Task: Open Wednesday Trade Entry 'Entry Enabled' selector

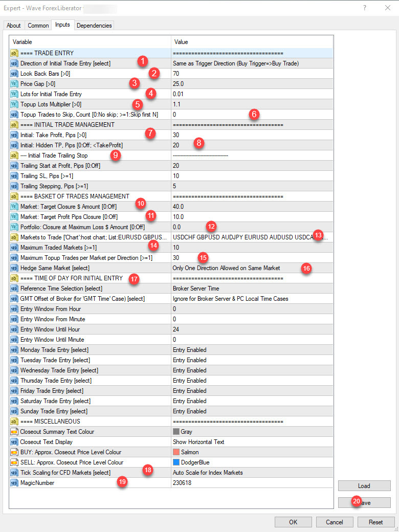Action: coord(252,370)
